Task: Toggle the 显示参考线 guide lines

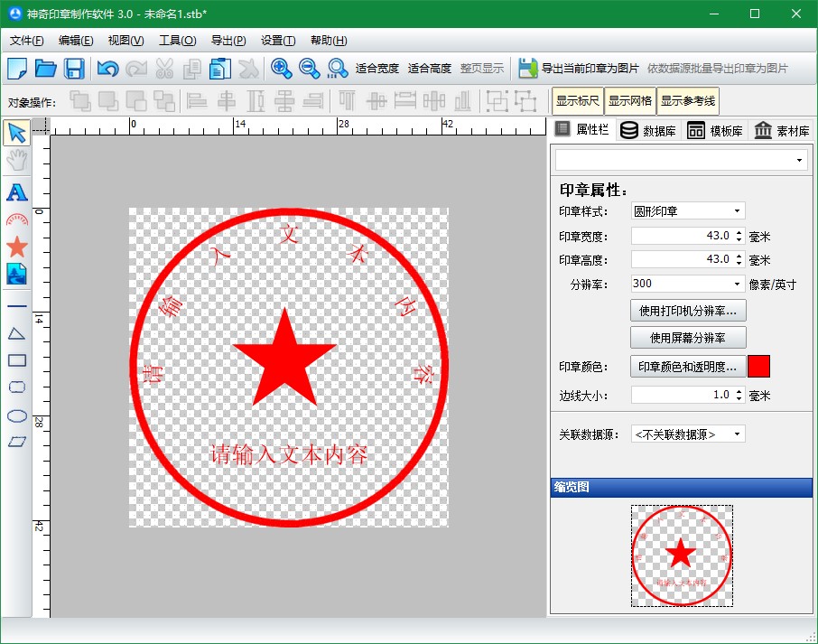Action: coord(687,101)
